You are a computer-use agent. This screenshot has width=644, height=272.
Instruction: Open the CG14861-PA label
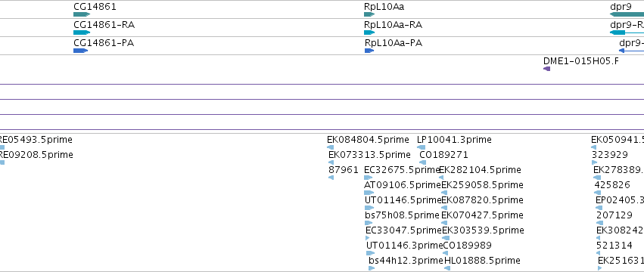click(x=104, y=43)
